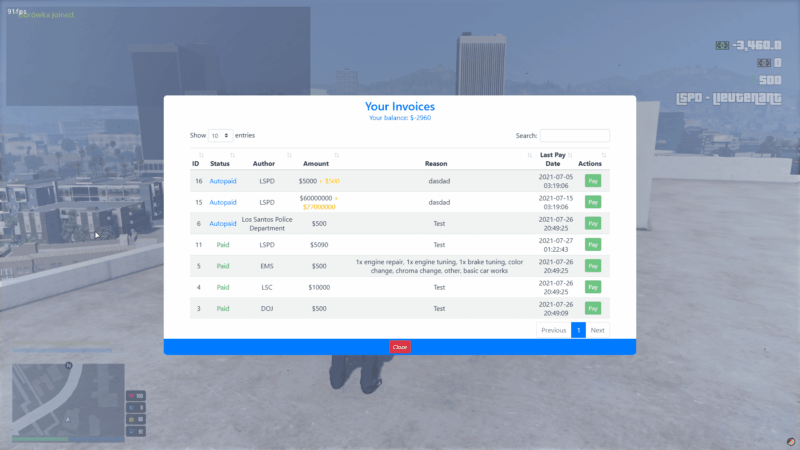
Task: Close the invoices window
Action: pos(399,347)
